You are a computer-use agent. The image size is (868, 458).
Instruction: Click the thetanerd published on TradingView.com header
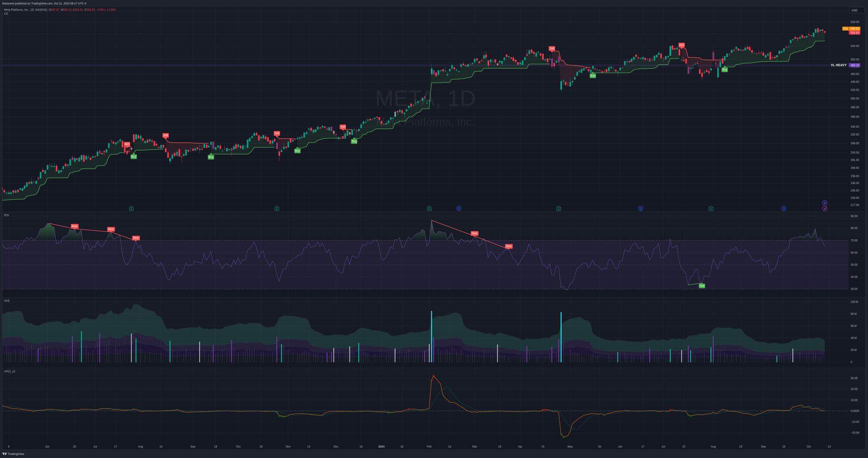[x=44, y=3]
